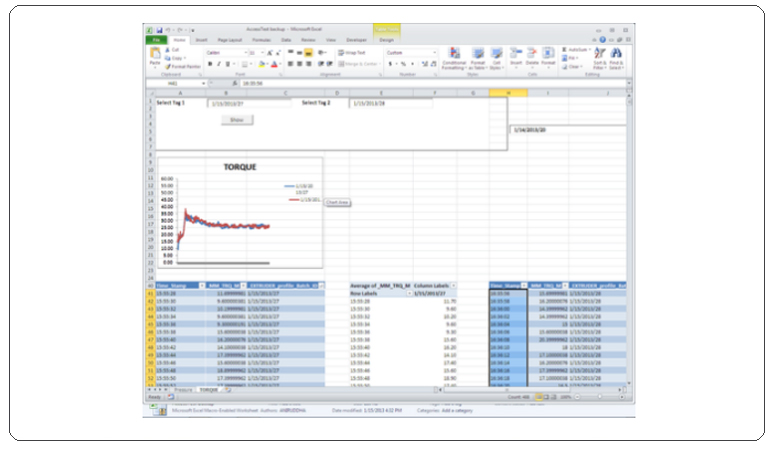Click the Accounting dollar format icon
The width and height of the screenshot is (770, 450).
(x=390, y=64)
